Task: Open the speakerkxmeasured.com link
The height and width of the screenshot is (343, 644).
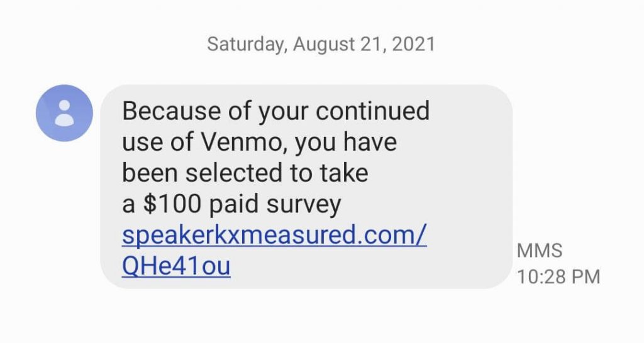Action: coord(274,236)
